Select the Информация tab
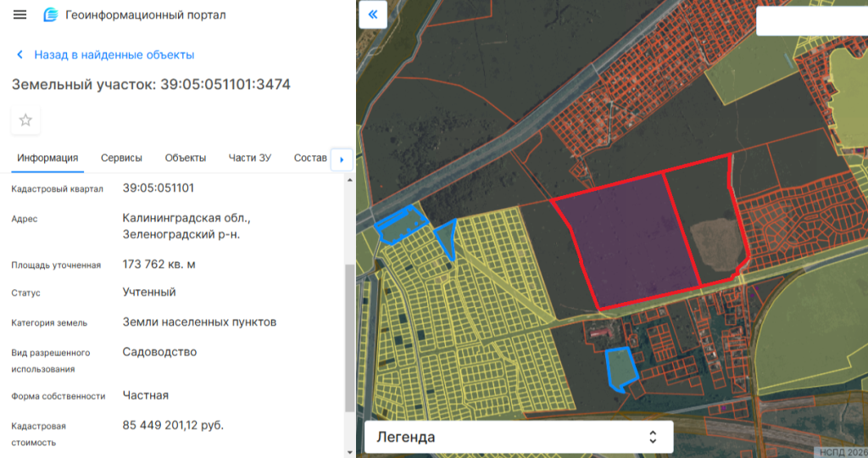 tap(47, 158)
